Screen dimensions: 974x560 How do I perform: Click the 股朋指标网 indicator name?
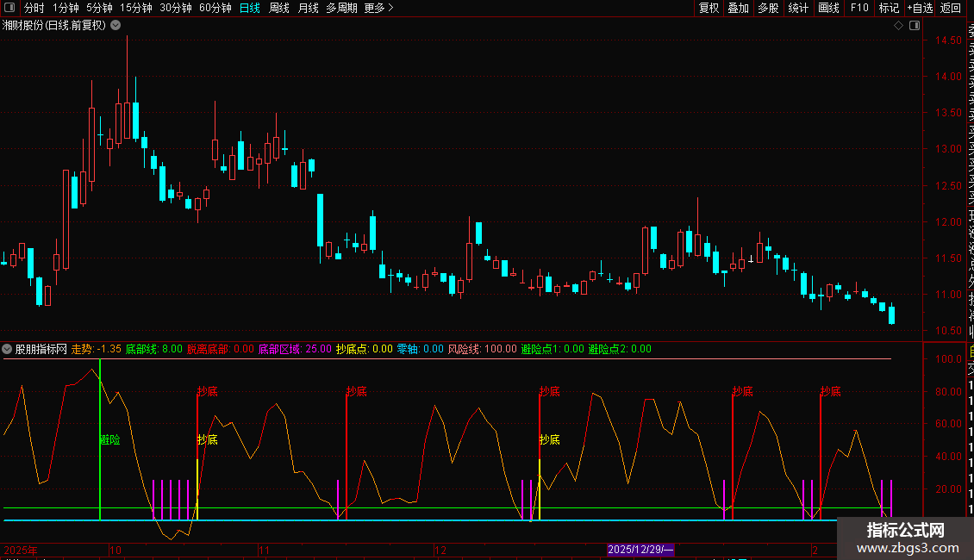point(41,349)
